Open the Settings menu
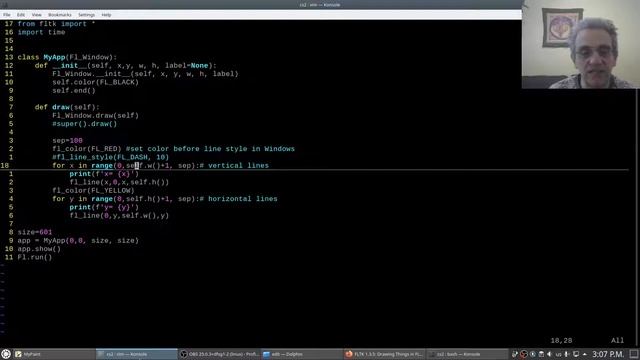Image resolution: width=640 pixels, height=360 pixels. [x=87, y=15]
